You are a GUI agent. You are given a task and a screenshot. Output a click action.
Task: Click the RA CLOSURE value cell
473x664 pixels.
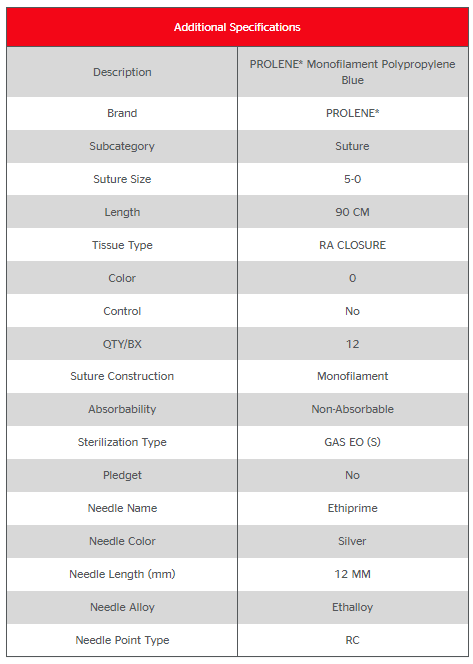click(x=353, y=245)
